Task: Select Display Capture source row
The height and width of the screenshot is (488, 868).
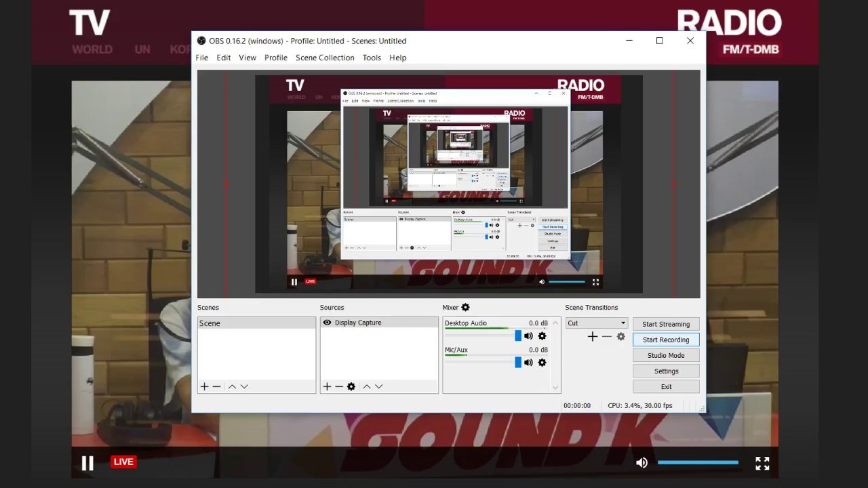Action: [x=379, y=323]
